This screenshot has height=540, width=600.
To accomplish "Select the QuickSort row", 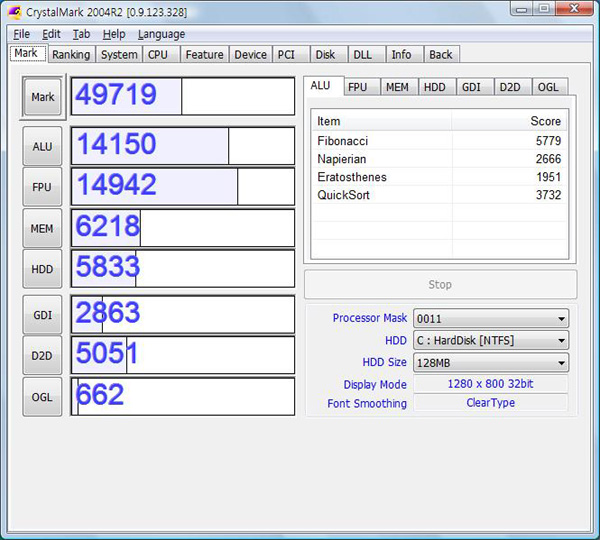I will pos(439,195).
